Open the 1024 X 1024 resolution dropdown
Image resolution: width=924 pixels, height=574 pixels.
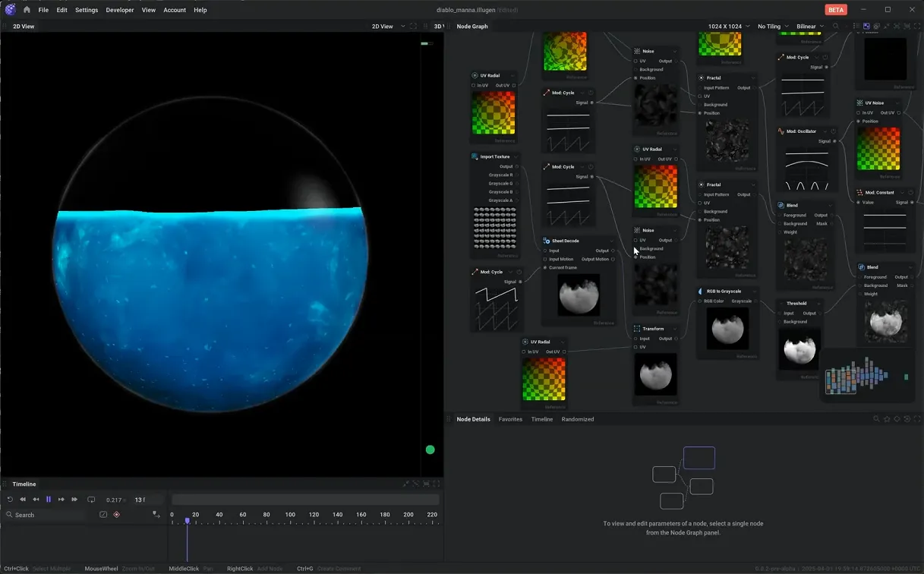click(729, 26)
